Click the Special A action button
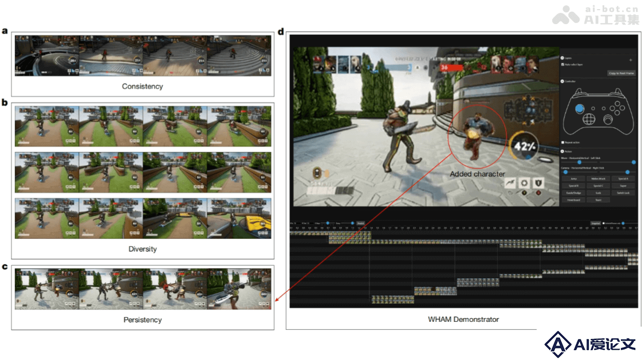The height and width of the screenshot is (362, 644). click(623, 179)
